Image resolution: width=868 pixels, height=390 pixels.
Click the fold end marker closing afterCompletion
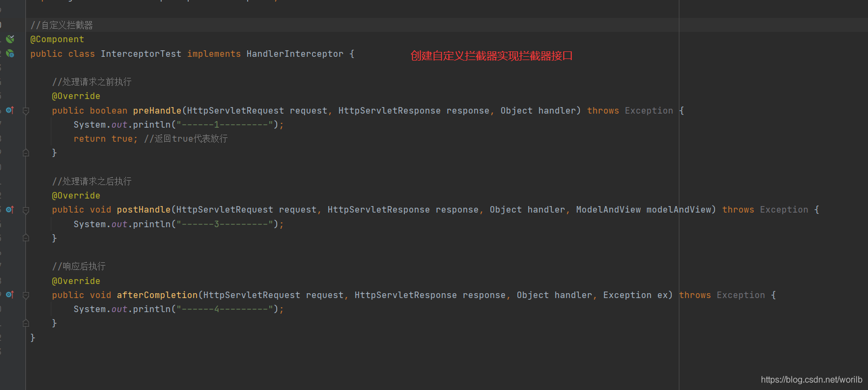26,323
